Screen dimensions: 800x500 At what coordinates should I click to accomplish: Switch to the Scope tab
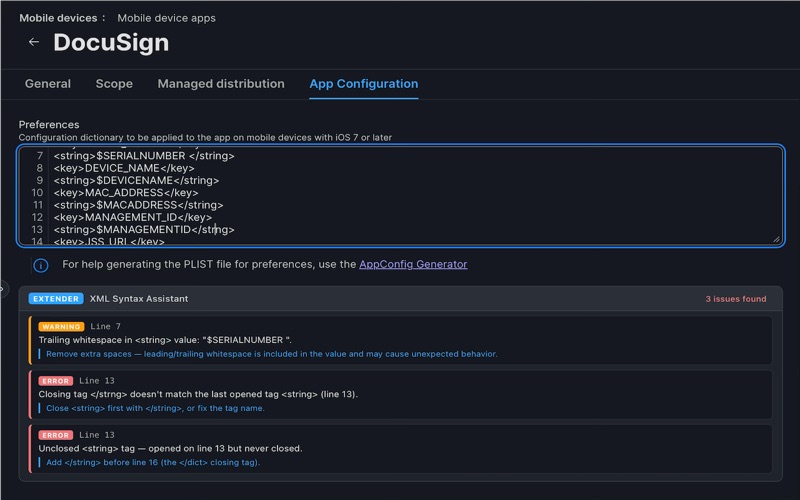click(114, 84)
